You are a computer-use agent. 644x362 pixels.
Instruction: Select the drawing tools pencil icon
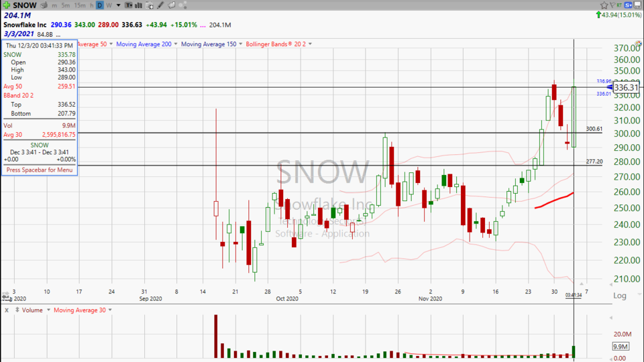[160, 5]
